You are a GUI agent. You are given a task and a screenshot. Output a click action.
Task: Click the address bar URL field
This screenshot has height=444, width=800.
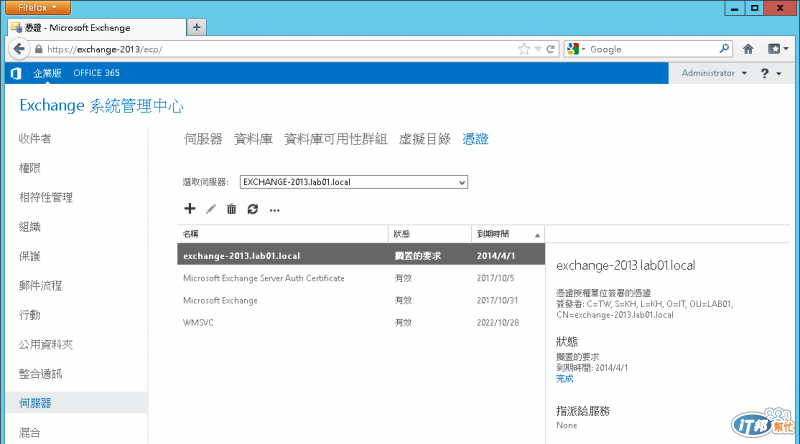pyautogui.click(x=281, y=50)
